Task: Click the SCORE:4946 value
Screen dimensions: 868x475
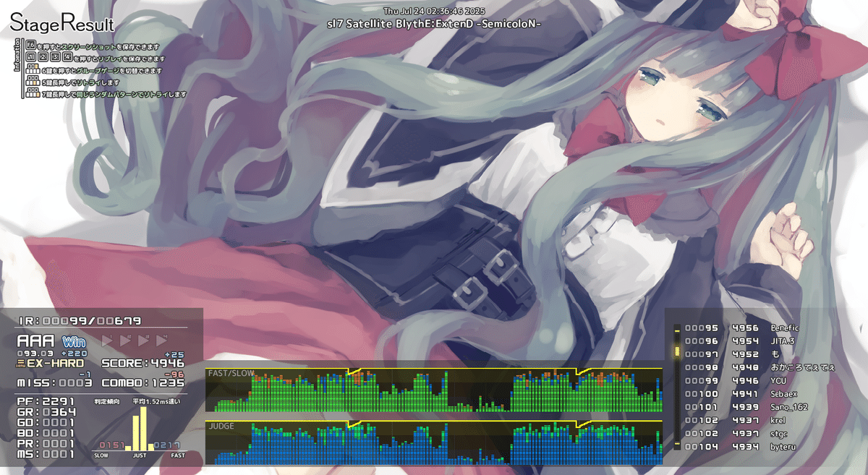Action: 143,363
